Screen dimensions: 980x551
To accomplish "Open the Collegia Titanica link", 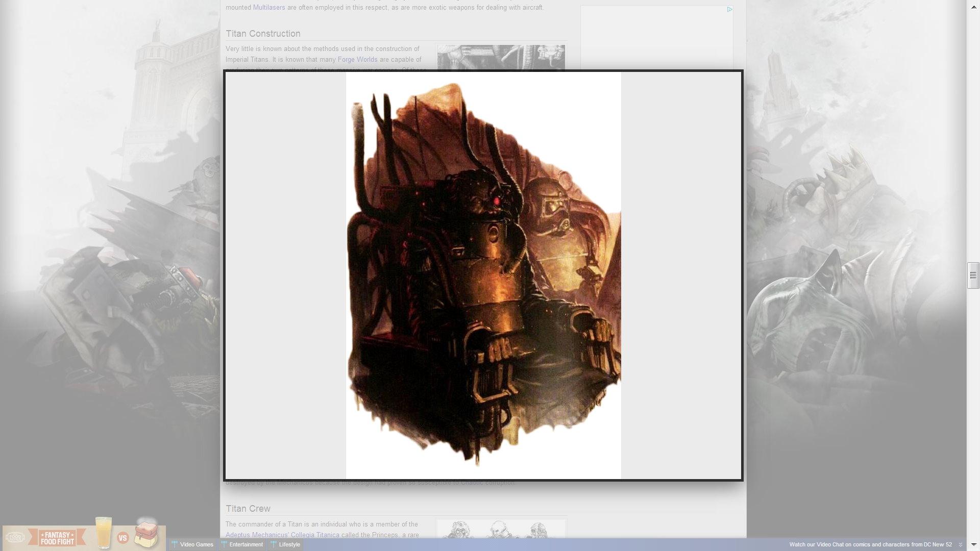I will coord(315,535).
